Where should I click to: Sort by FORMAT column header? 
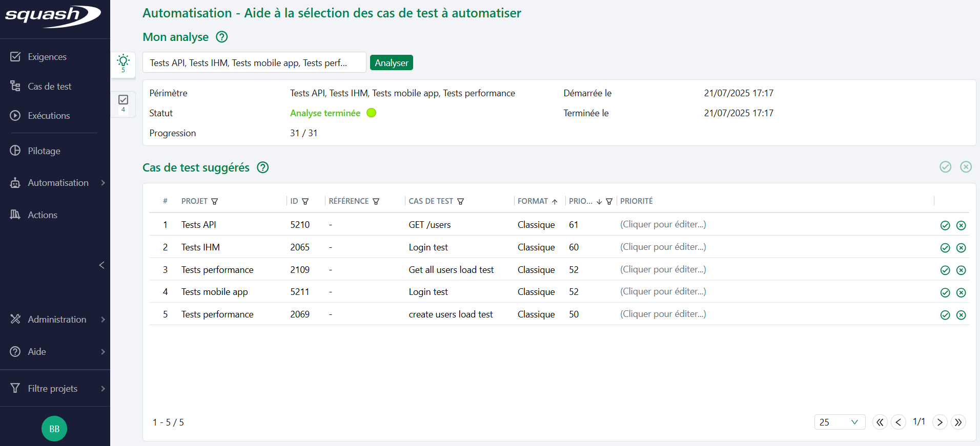coord(538,201)
